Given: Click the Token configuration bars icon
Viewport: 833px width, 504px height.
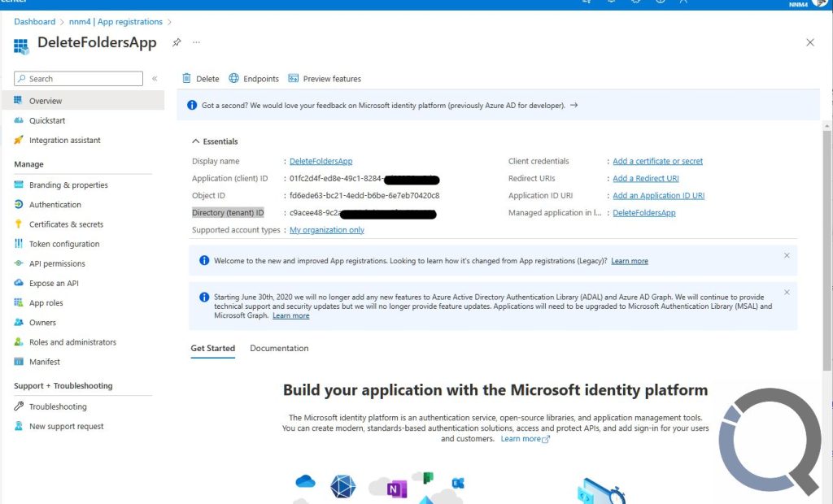Looking at the screenshot, I should [x=19, y=244].
